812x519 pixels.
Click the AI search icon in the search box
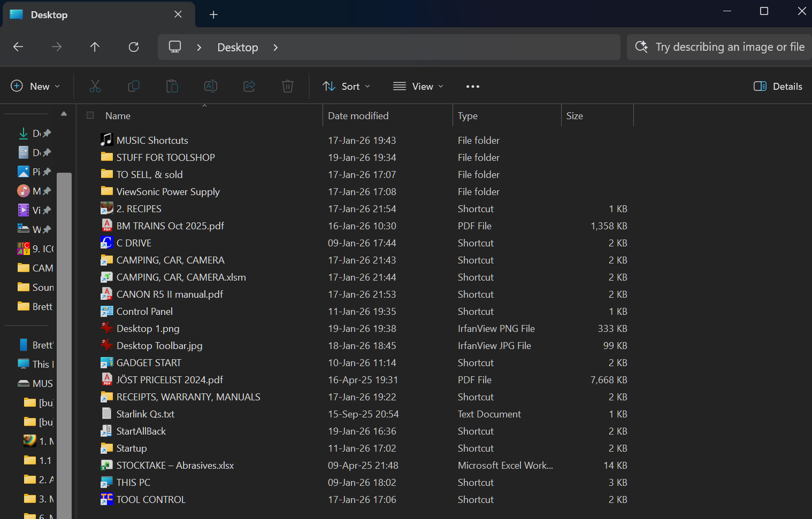pyautogui.click(x=641, y=47)
